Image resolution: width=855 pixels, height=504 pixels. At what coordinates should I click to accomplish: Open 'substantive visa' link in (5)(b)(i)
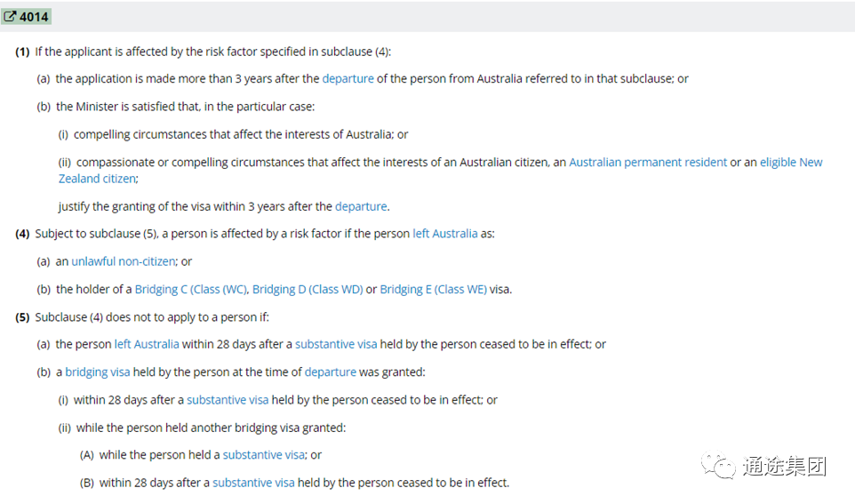[228, 400]
